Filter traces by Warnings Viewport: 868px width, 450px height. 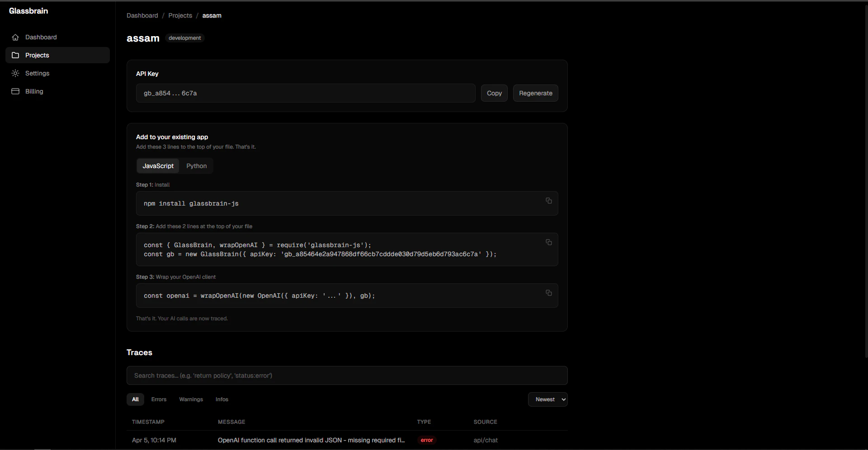pos(191,399)
